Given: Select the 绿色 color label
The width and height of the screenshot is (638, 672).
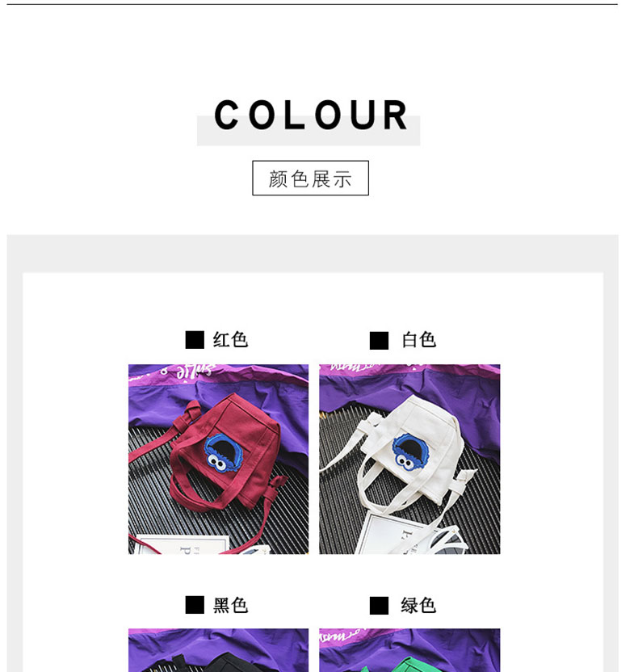Looking at the screenshot, I should pos(418,606).
